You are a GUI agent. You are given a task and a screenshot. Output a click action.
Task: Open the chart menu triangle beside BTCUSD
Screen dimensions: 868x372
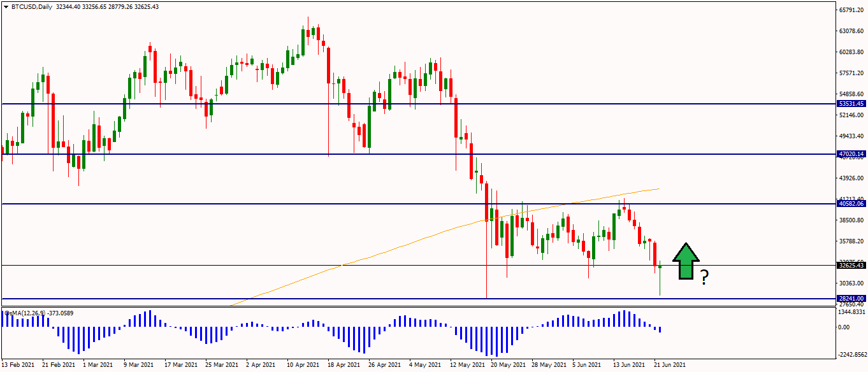pos(6,7)
